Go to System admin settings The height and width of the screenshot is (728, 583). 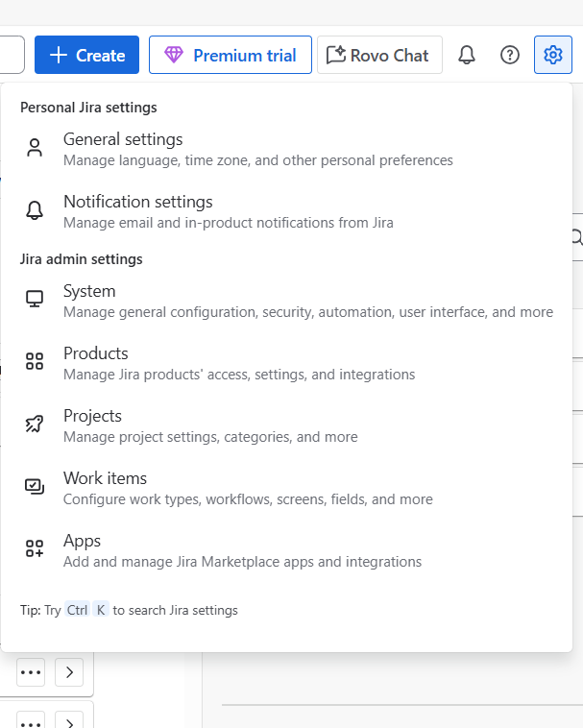[x=286, y=301]
